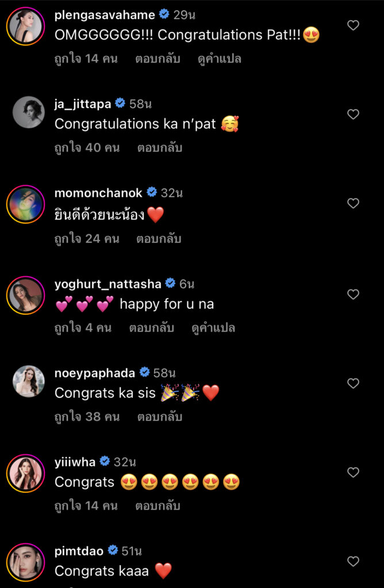Viewport: 384px width, 588px height.
Task: Like momonchanok's comment
Action: click(x=354, y=203)
